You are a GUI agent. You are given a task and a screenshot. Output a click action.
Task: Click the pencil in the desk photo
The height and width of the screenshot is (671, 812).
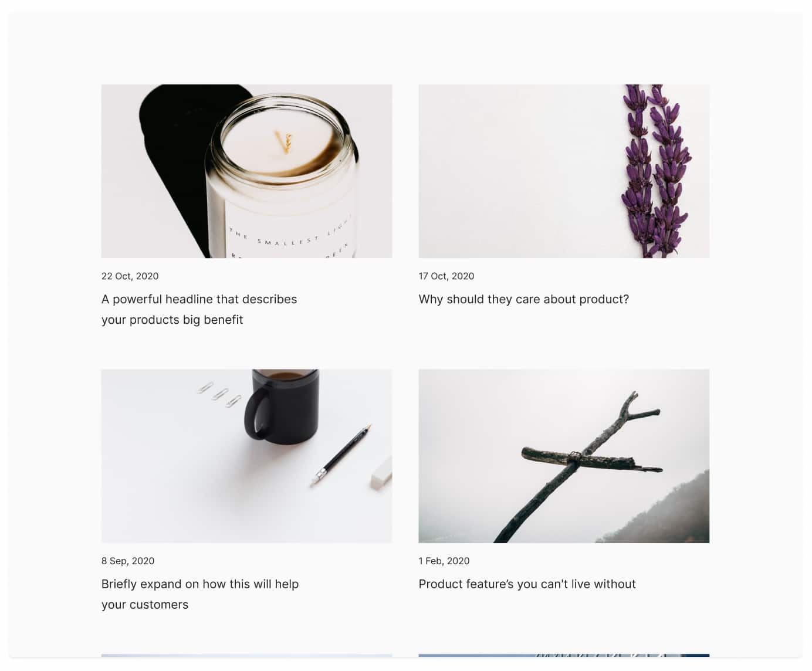(x=341, y=455)
